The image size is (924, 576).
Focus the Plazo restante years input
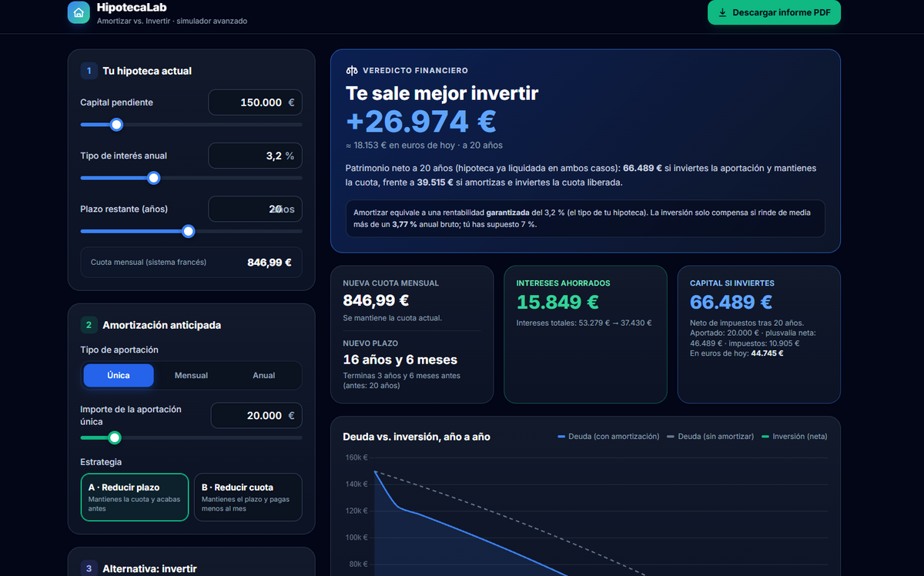point(255,209)
